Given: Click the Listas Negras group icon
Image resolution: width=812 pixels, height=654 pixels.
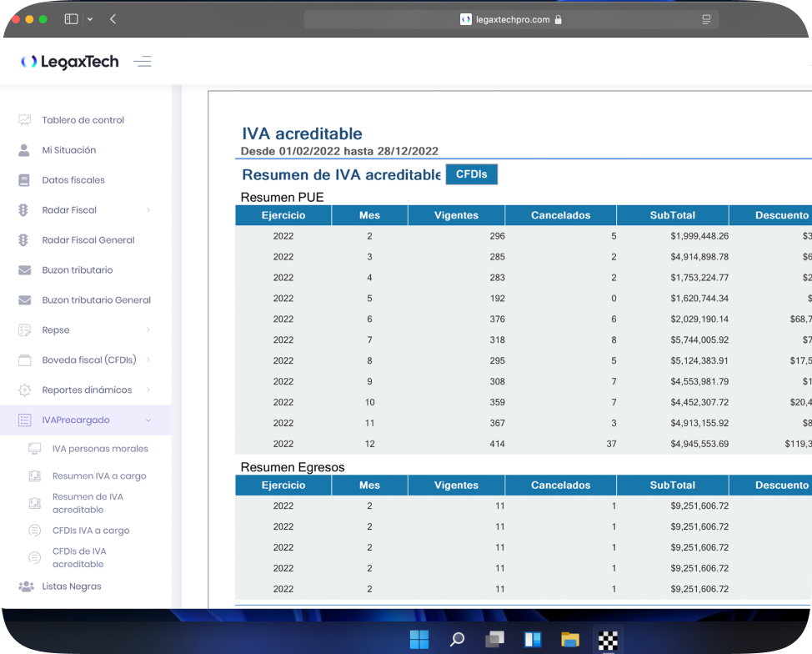Looking at the screenshot, I should 26,586.
